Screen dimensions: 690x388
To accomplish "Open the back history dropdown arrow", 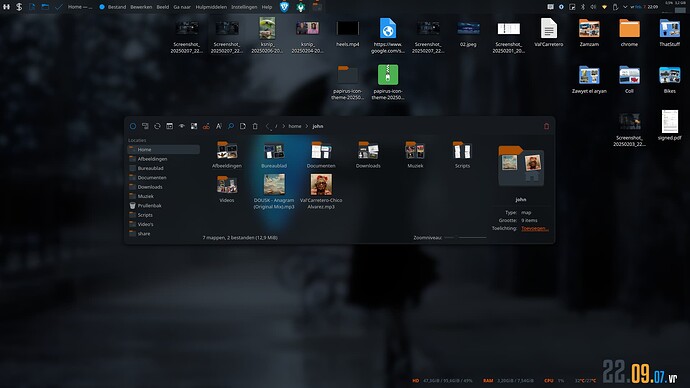I will click(x=270, y=130).
